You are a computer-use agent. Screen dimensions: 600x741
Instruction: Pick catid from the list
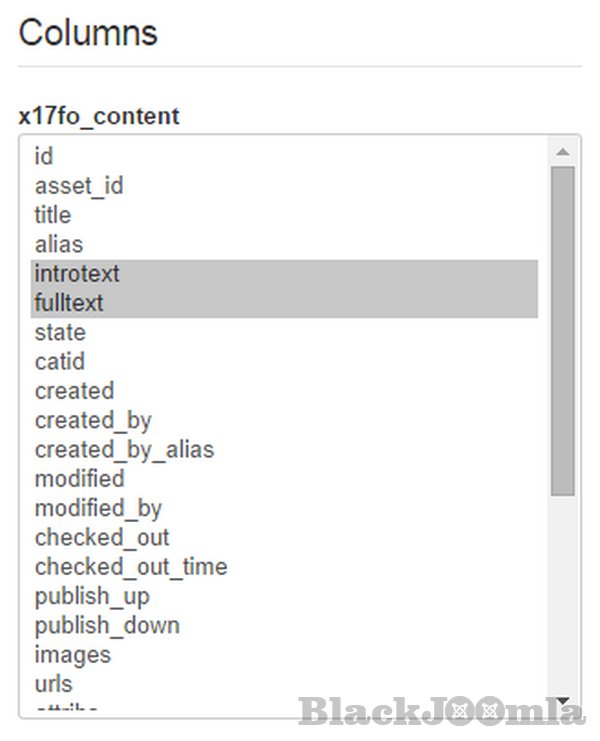click(x=60, y=361)
